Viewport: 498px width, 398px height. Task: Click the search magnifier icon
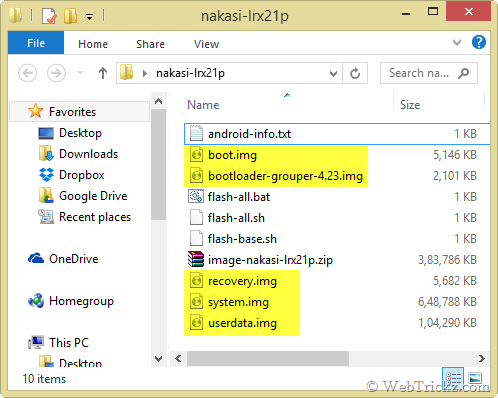point(464,73)
